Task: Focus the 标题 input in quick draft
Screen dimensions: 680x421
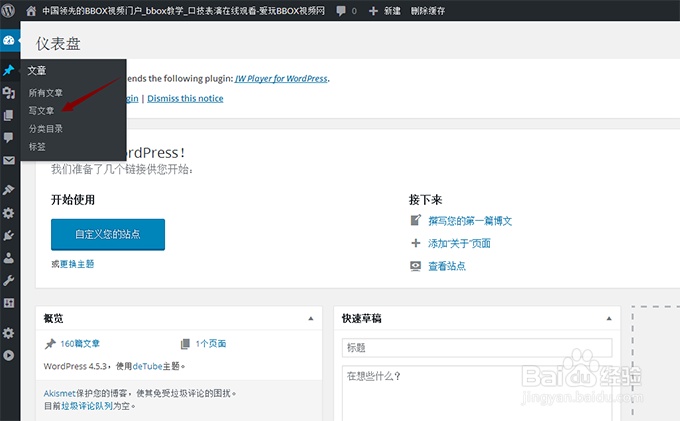Action: tap(477, 348)
